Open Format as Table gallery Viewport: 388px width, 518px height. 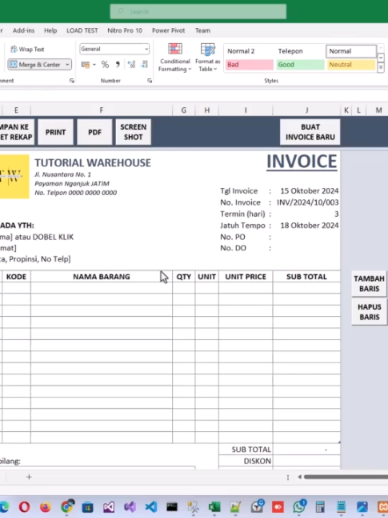pos(207,58)
